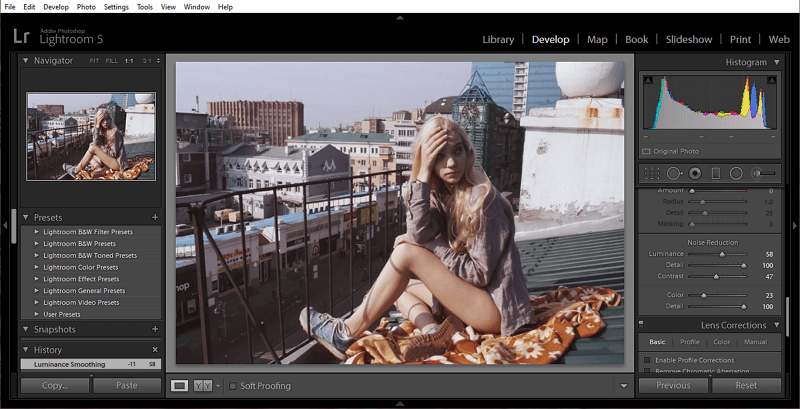Toggle Lens Corrections panel switch
Screen dimensions: 800x409
[641, 323]
